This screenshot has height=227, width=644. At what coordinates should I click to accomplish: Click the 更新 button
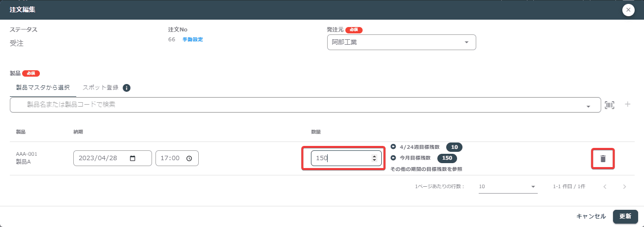coord(625,216)
